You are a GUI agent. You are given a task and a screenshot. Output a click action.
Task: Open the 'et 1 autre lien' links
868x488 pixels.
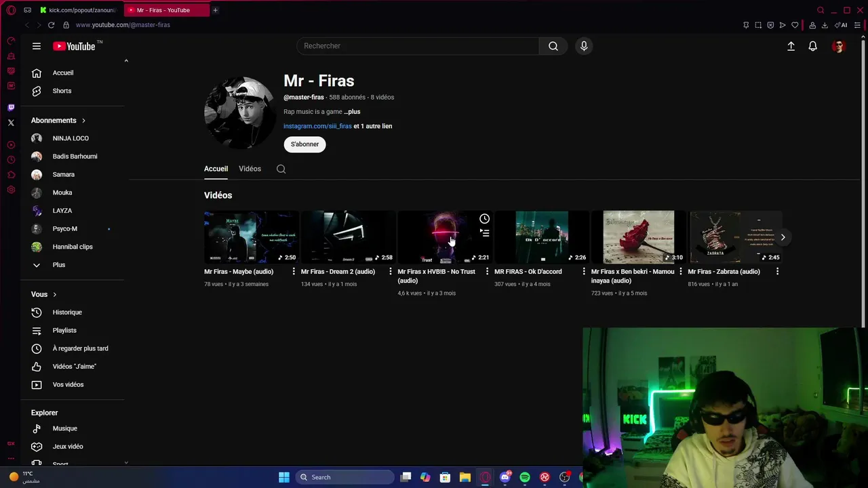[x=373, y=126]
